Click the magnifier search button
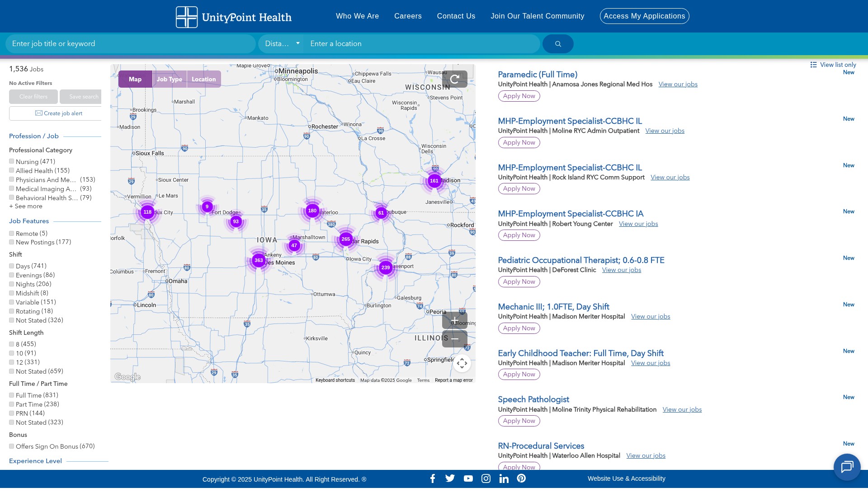Viewport: 868px width, 497px height. click(558, 44)
